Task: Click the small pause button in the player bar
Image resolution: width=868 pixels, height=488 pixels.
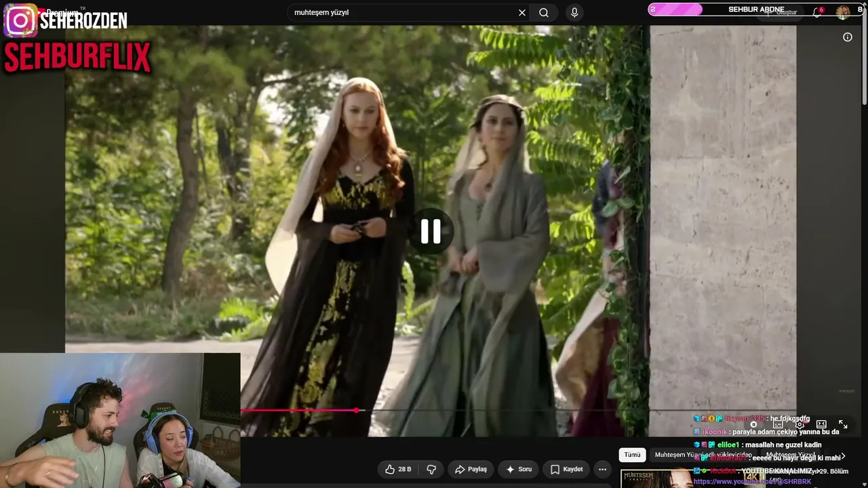Action: (753, 424)
